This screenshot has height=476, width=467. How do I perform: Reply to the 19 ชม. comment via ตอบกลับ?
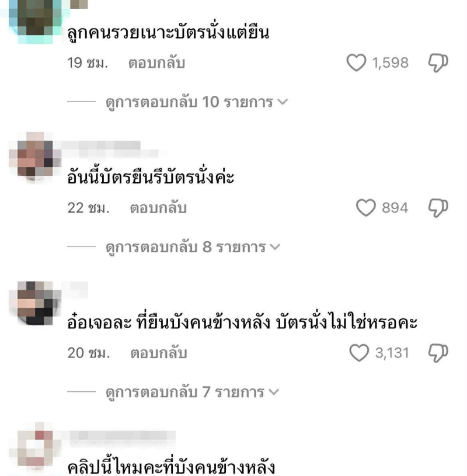point(156,63)
